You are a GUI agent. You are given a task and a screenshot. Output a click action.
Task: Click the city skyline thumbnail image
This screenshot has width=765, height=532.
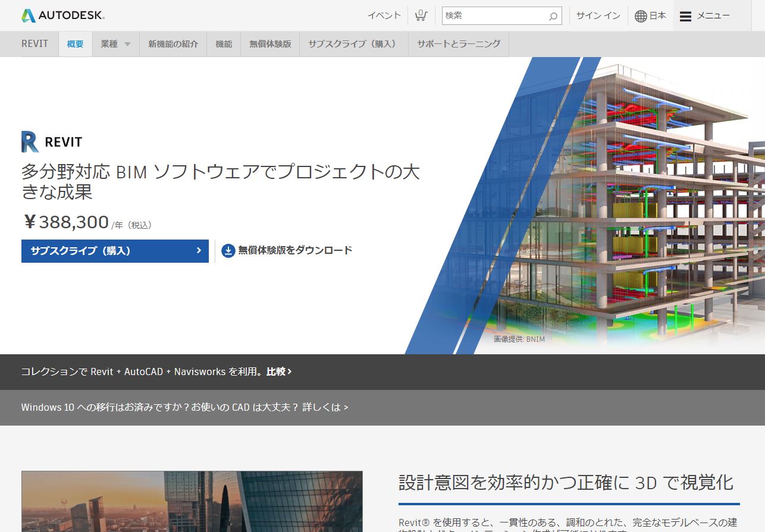(x=192, y=501)
